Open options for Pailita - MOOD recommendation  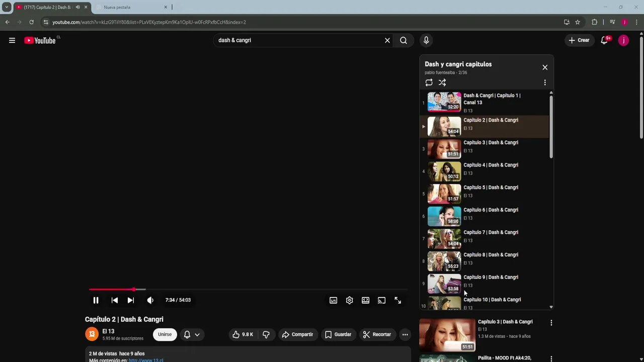(551, 359)
